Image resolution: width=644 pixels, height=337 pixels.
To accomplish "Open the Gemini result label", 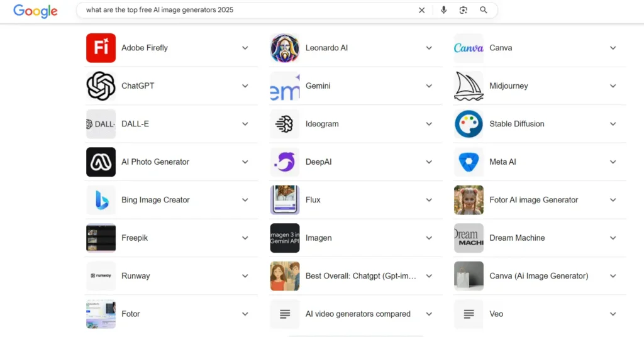I will (318, 86).
